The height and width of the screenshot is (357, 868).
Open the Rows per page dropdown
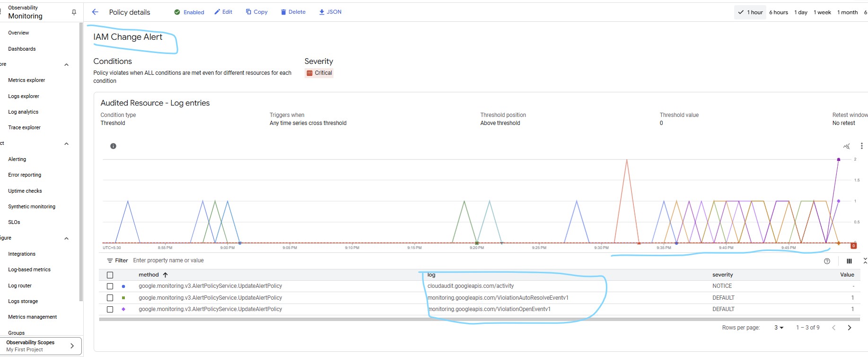(x=779, y=328)
